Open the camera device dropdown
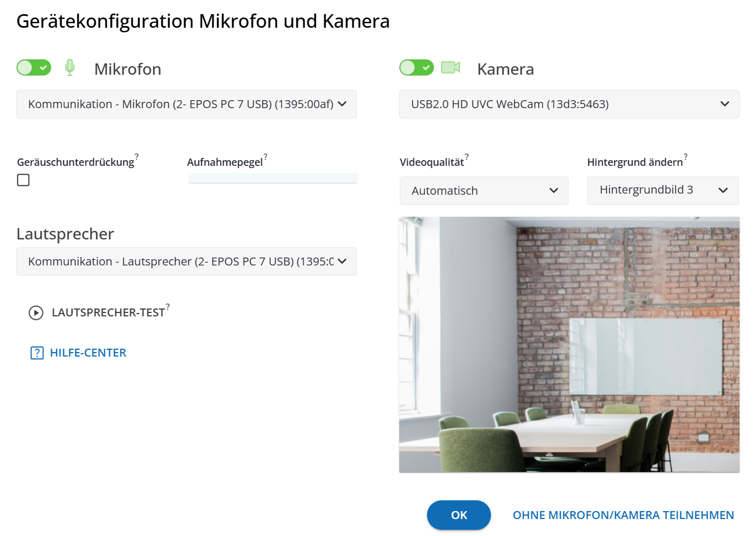This screenshot has width=756, height=536. tap(569, 104)
